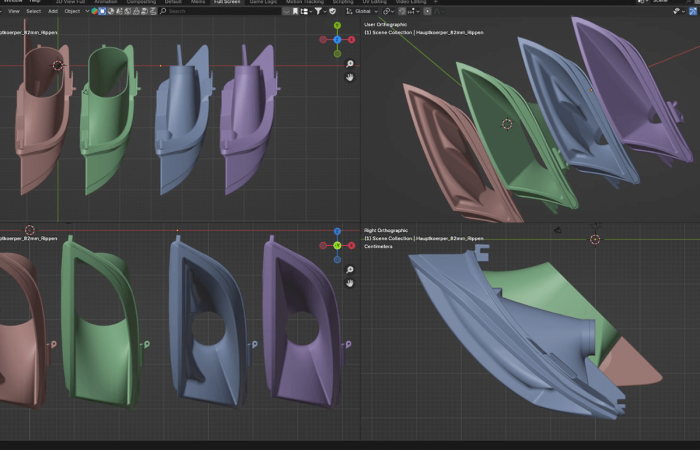The image size is (700, 450).
Task: Click the bookmark icon next to search
Action: click(x=295, y=11)
